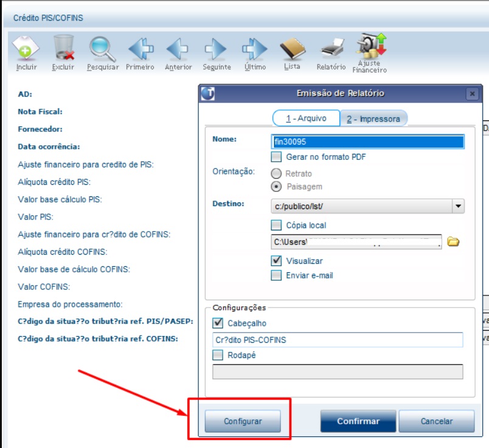Click the C:\Users local path field
This screenshot has width=489, height=448.
(356, 242)
